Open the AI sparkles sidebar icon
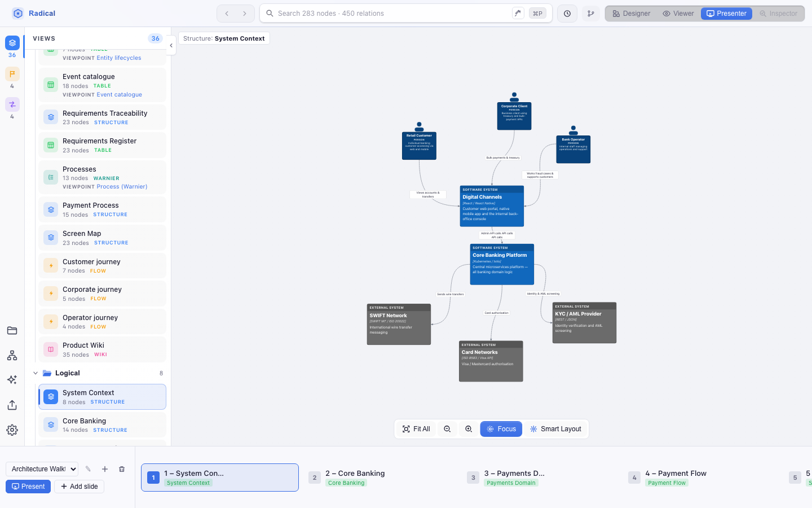 point(12,380)
